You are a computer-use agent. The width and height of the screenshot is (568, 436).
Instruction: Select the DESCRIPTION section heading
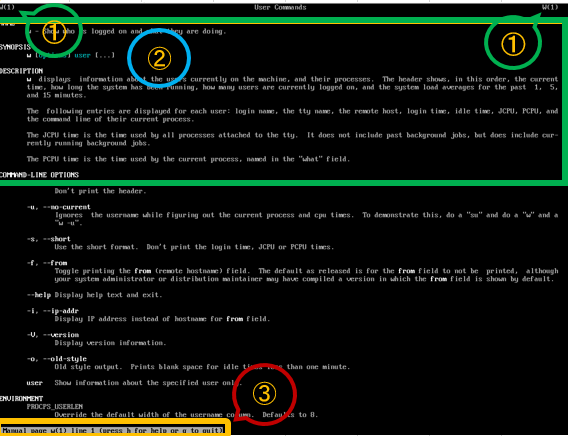(21, 71)
